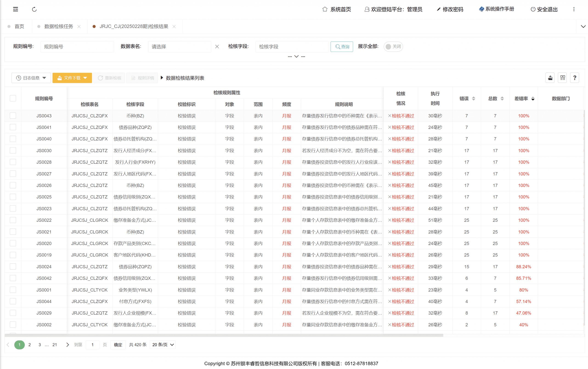This screenshot has width=588, height=369.
Task: Sort by 错误 column arrows
Action: [x=473, y=99]
